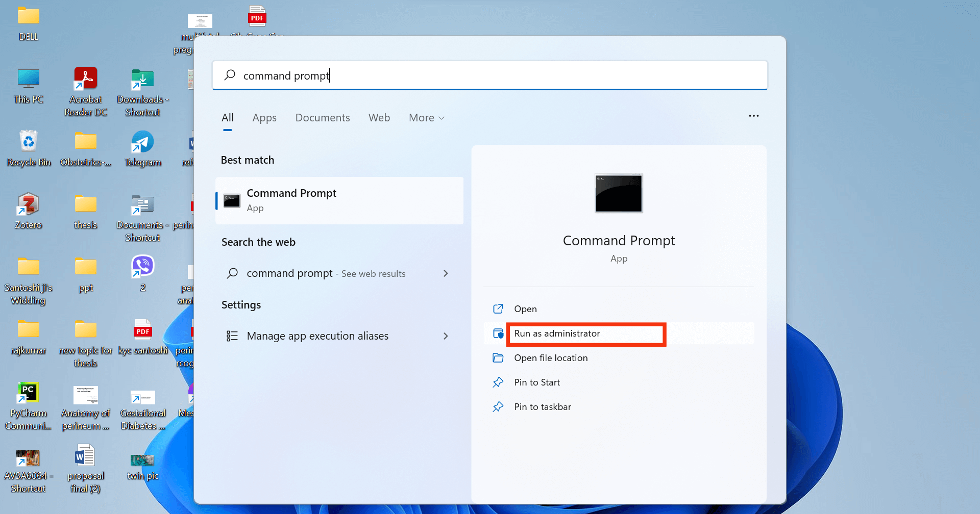Expand arrow beside command prompt web results
Viewport: 980px width, 514px height.
click(x=446, y=273)
